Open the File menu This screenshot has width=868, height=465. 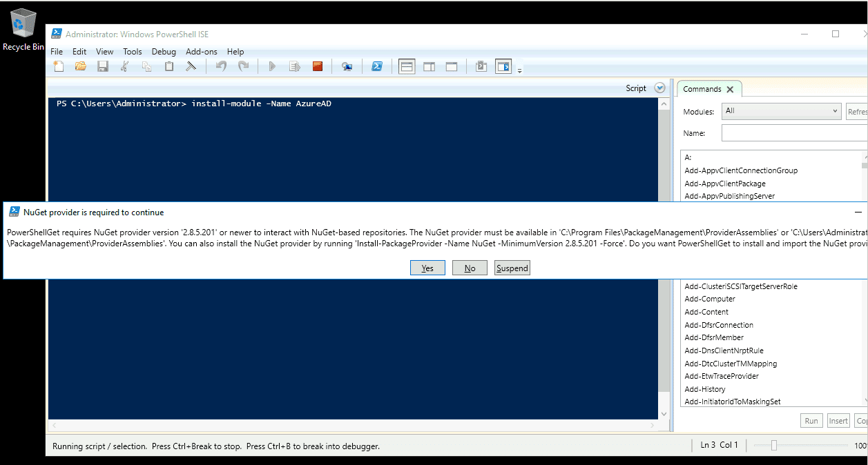[57, 51]
